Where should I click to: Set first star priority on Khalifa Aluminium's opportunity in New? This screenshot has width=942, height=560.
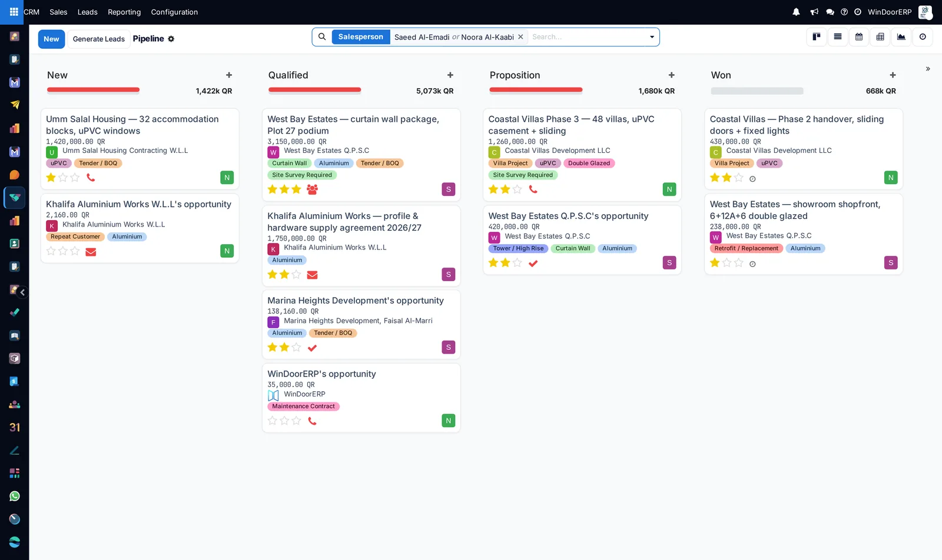coord(51,251)
